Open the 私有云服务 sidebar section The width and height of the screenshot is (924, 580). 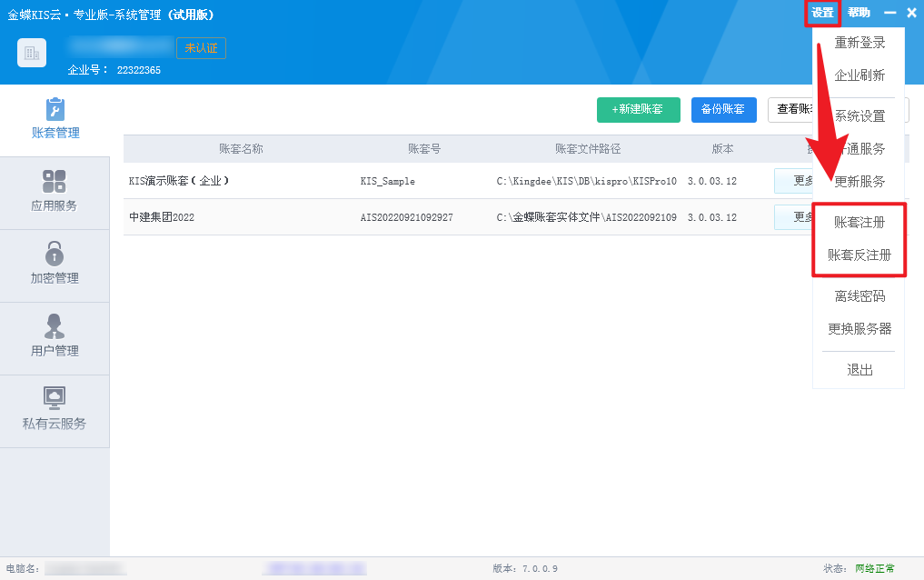coord(55,411)
